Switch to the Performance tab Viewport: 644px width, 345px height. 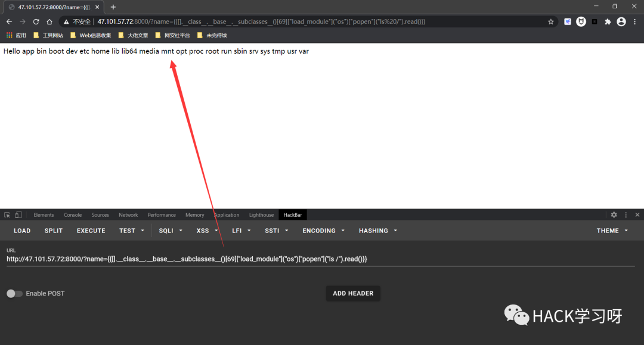pyautogui.click(x=162, y=215)
